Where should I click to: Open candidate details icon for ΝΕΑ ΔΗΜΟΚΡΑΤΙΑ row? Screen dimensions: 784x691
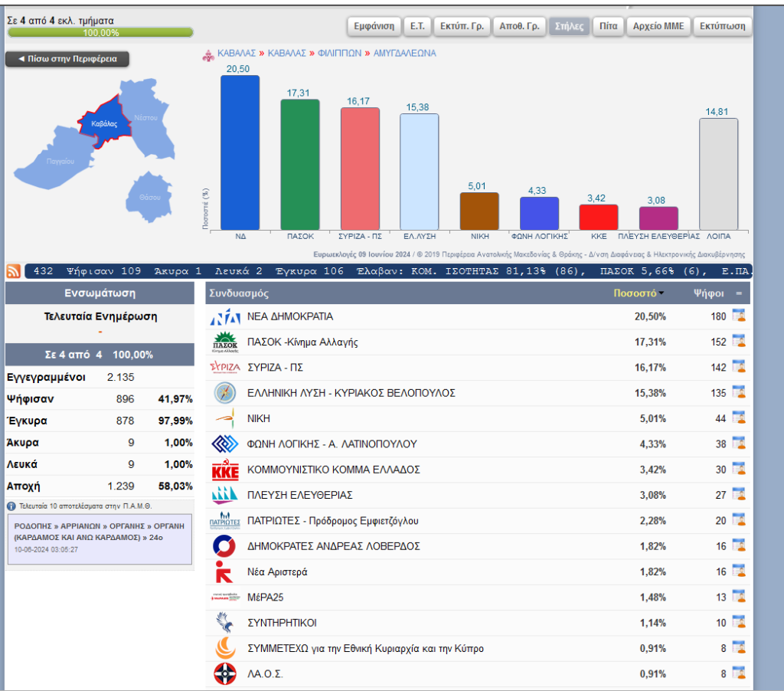tap(739, 316)
